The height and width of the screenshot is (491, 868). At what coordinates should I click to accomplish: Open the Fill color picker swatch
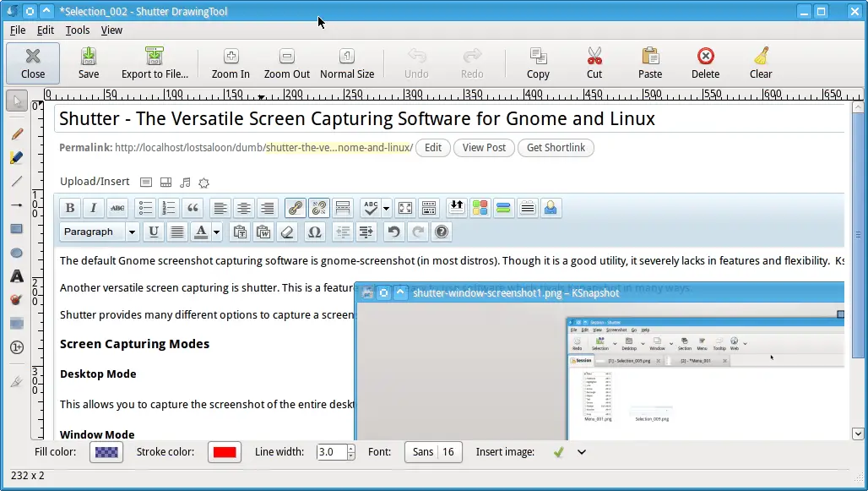pos(106,452)
